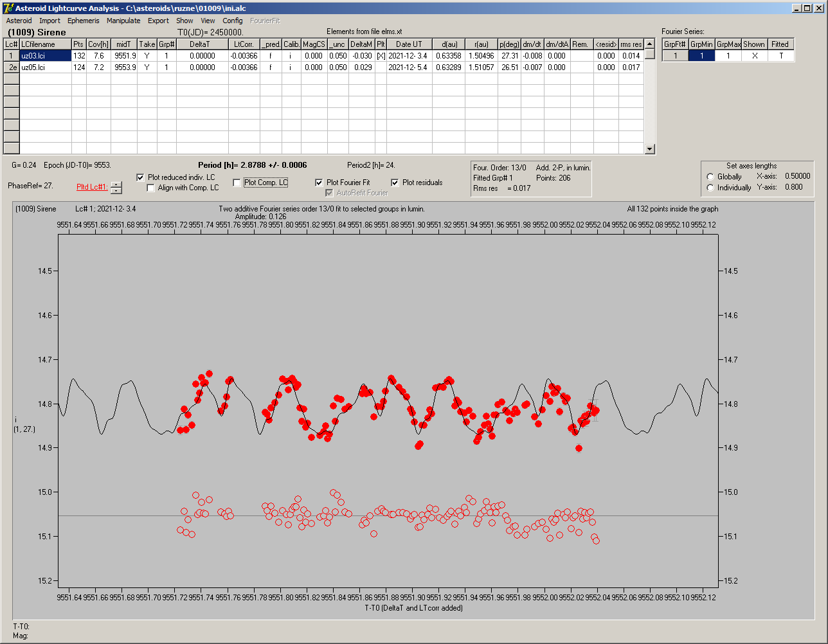Select the uz03.lci filename cell
This screenshot has width=828, height=644.
(45, 56)
